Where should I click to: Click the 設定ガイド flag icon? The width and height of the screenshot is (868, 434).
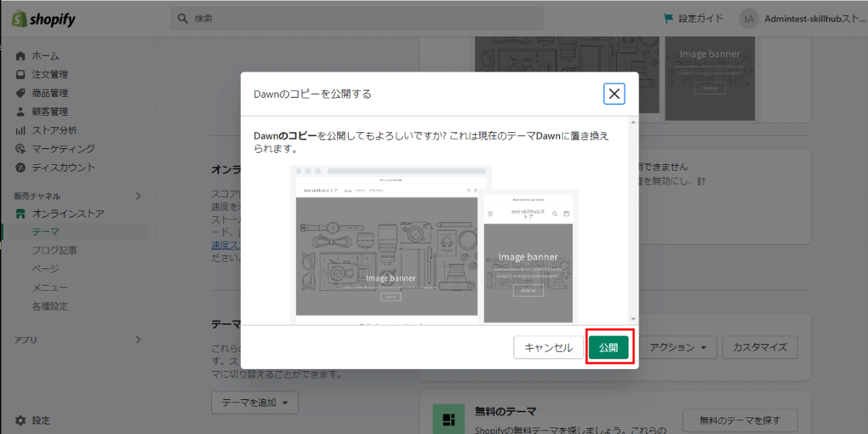(668, 19)
